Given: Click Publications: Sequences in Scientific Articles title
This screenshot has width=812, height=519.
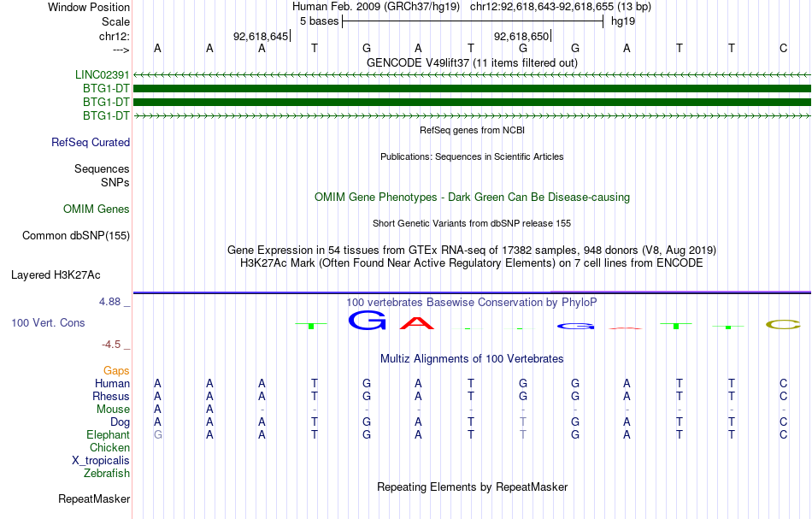Looking at the screenshot, I should pos(472,156).
